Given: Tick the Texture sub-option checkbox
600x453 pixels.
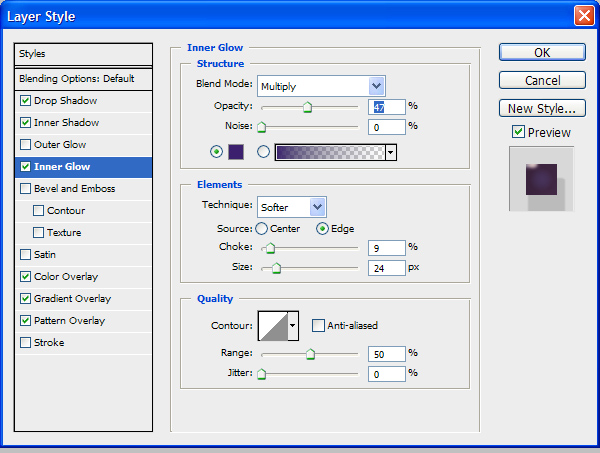Looking at the screenshot, I should [38, 233].
